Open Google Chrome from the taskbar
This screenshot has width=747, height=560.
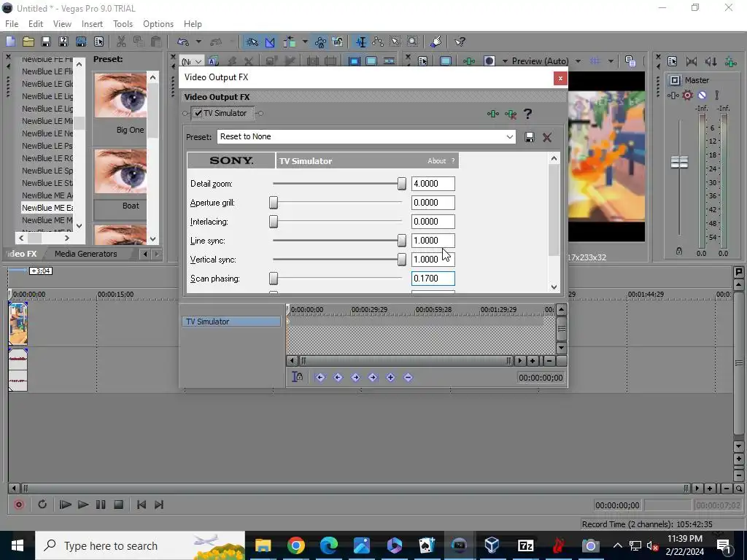[296, 545]
